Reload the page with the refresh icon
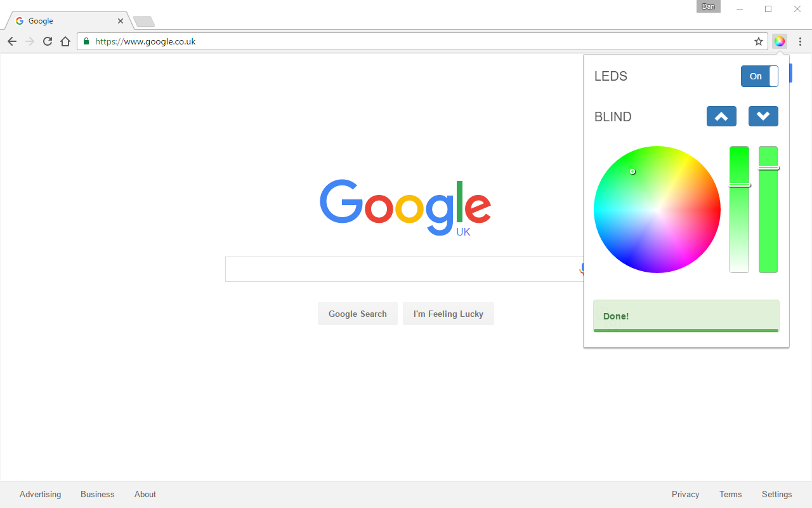812x508 pixels. (48, 41)
